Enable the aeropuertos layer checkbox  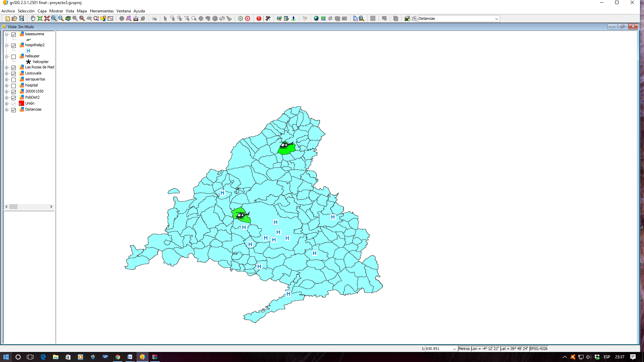coord(14,79)
